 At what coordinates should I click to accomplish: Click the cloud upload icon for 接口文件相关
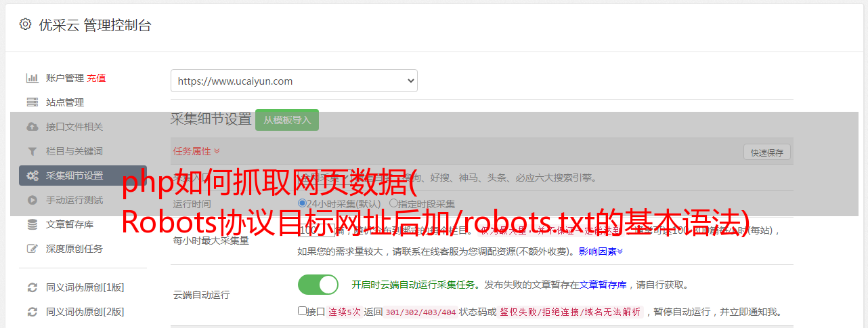[32, 127]
